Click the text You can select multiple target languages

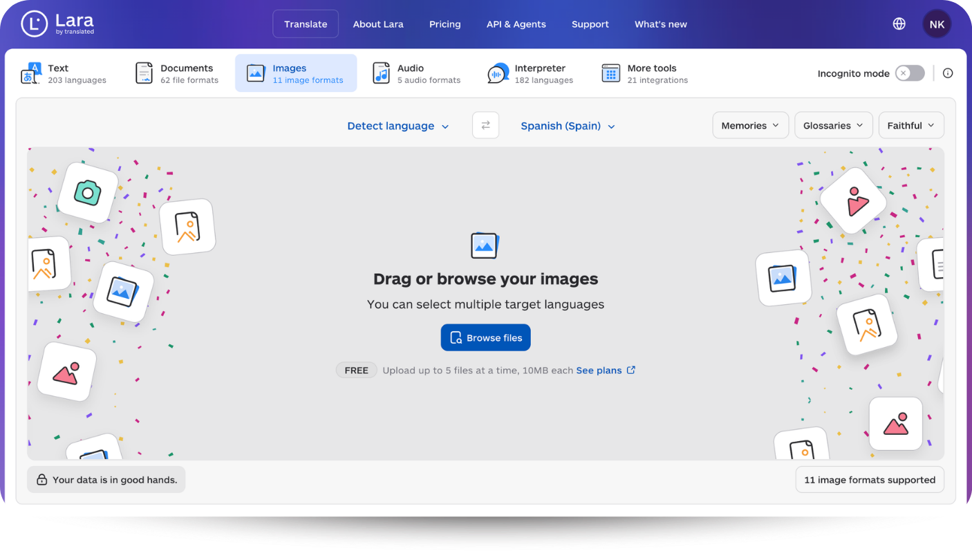point(486,304)
